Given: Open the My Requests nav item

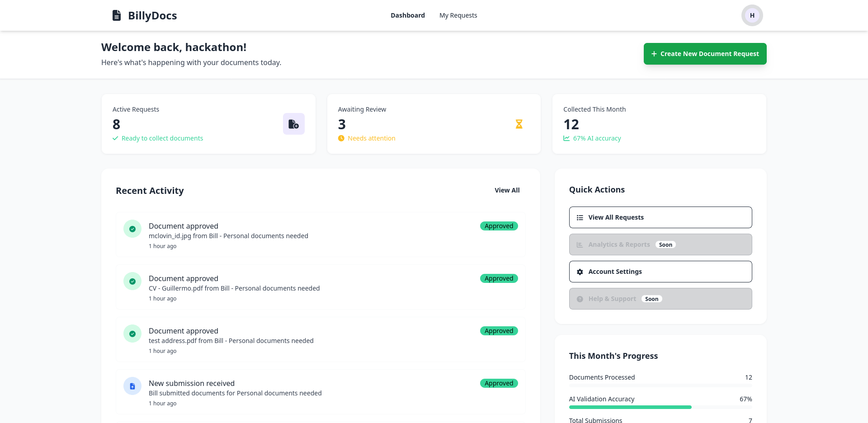Looking at the screenshot, I should click(x=458, y=15).
